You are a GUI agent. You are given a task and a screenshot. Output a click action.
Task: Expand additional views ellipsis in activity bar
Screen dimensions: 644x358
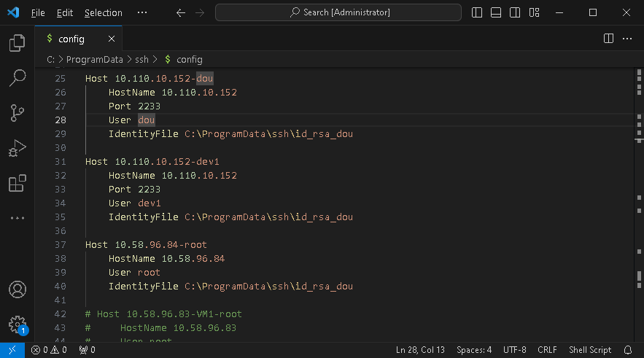click(x=17, y=217)
